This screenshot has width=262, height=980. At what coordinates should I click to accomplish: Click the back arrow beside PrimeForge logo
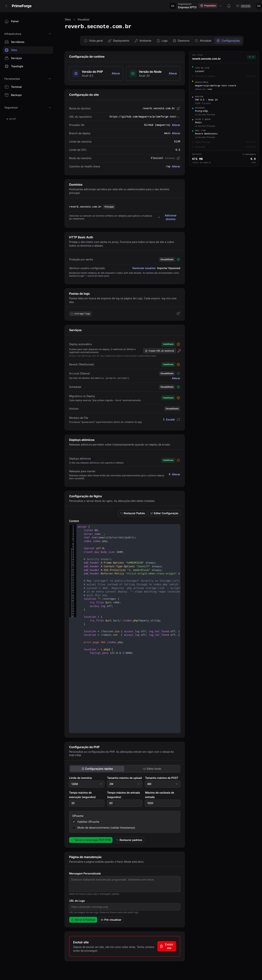pyautogui.click(x=6, y=6)
